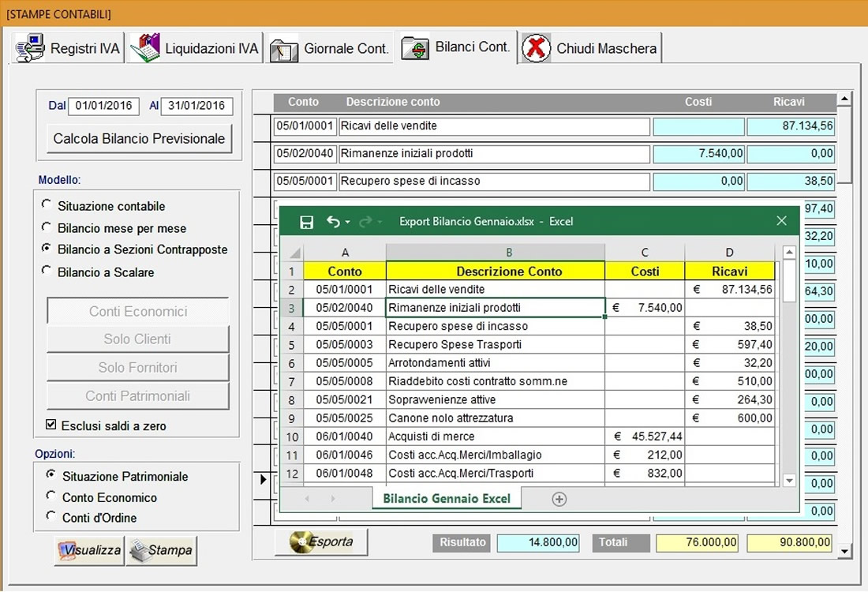Close the Excel export window
The image size is (868, 592).
[782, 221]
